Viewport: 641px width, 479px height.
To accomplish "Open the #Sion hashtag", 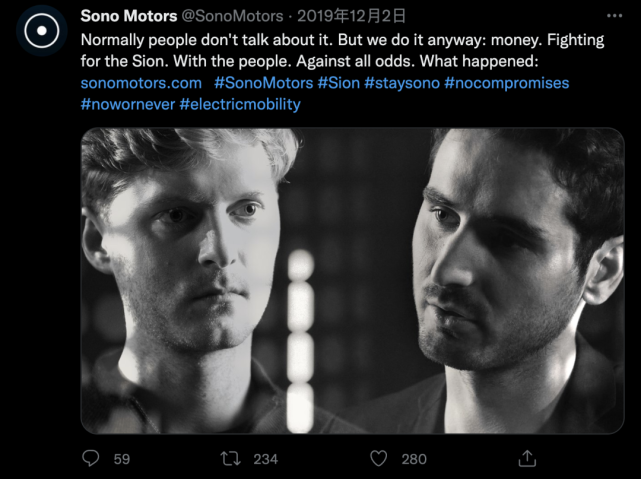I will [338, 83].
